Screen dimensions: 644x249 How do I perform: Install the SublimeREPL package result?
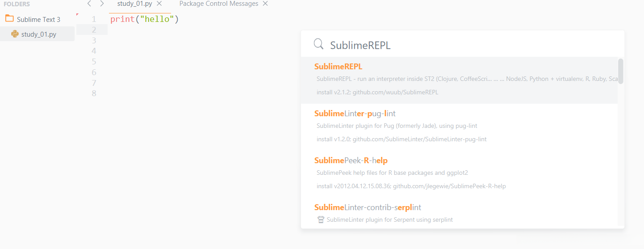338,67
